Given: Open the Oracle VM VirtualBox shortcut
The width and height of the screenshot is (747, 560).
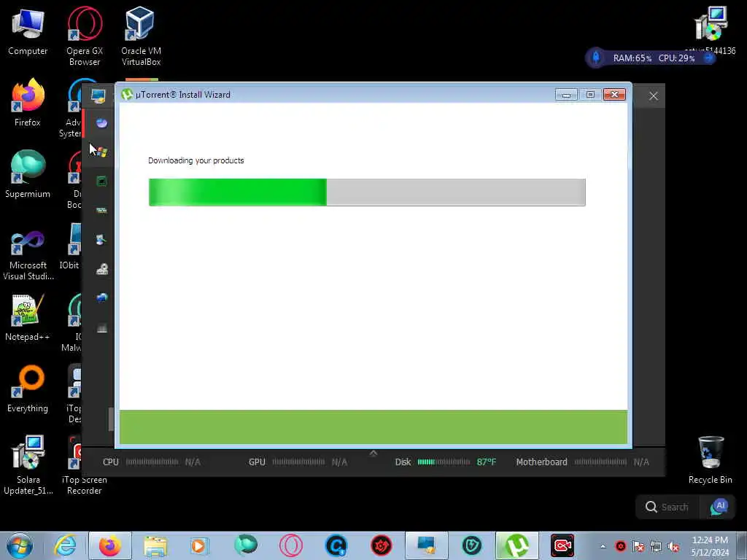Looking at the screenshot, I should [x=141, y=36].
